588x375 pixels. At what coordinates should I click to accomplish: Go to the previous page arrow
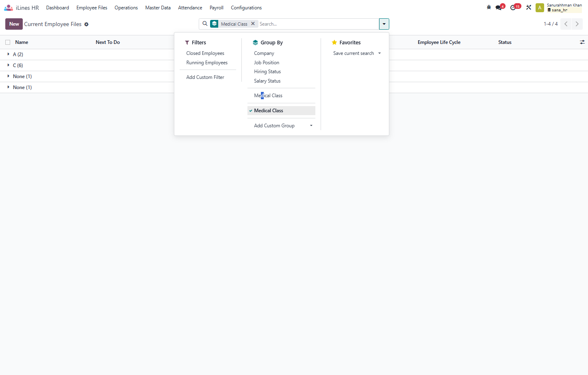(x=566, y=24)
